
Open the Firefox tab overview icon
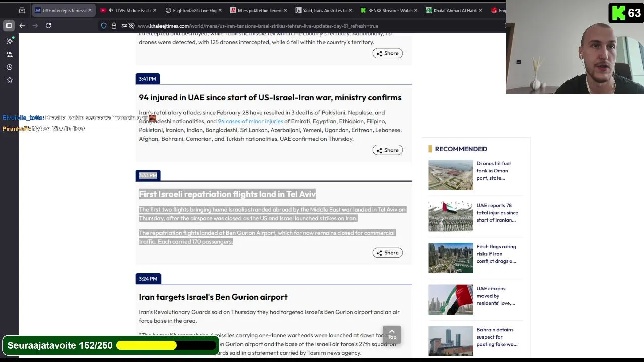click(x=22, y=10)
